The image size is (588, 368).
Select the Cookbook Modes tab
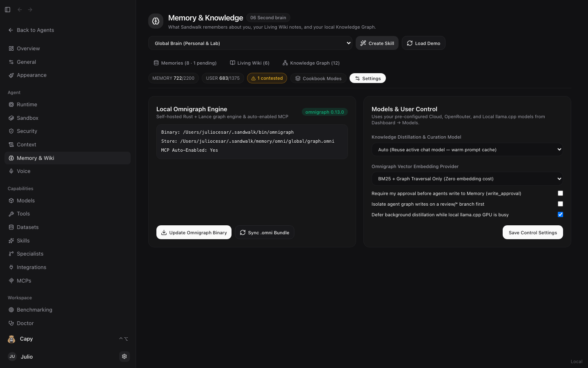click(x=318, y=79)
